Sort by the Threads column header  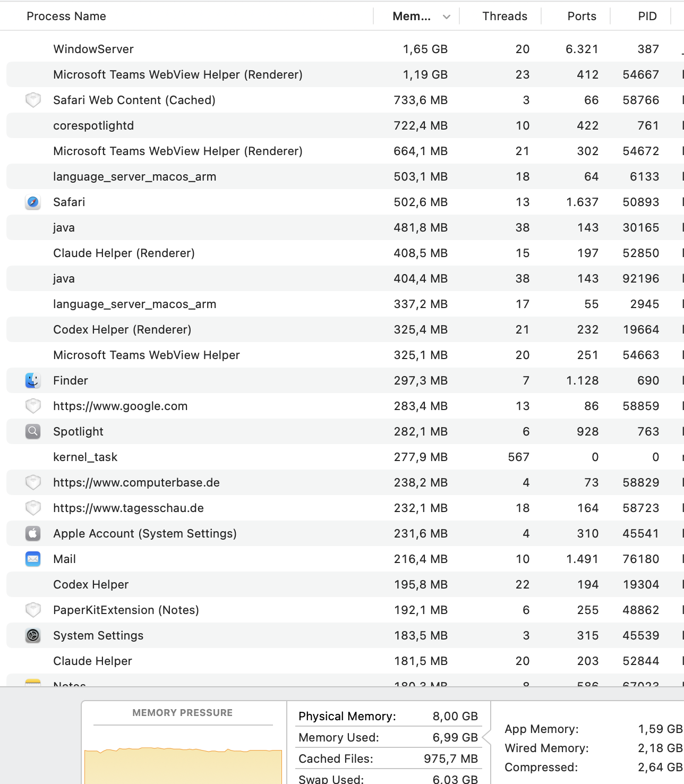coord(505,16)
